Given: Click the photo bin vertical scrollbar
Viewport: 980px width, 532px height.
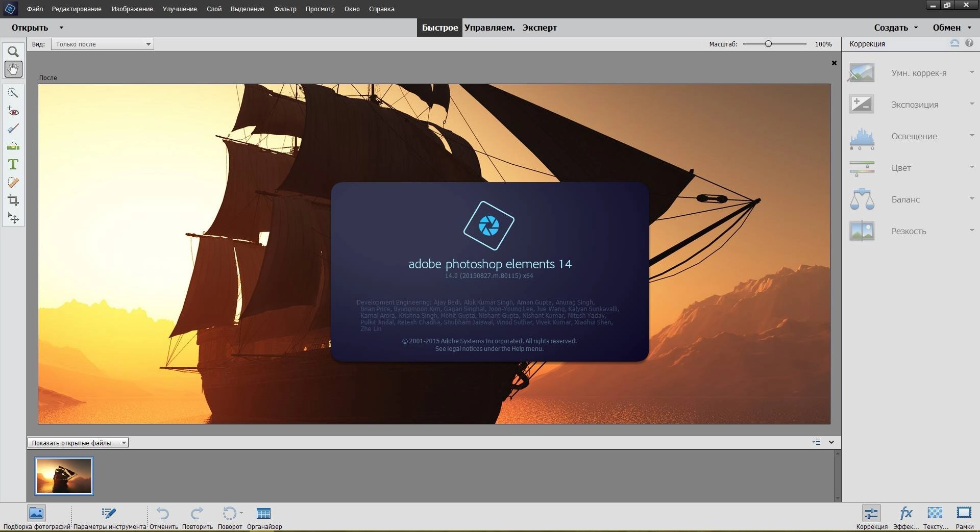Looking at the screenshot, I should 837,475.
